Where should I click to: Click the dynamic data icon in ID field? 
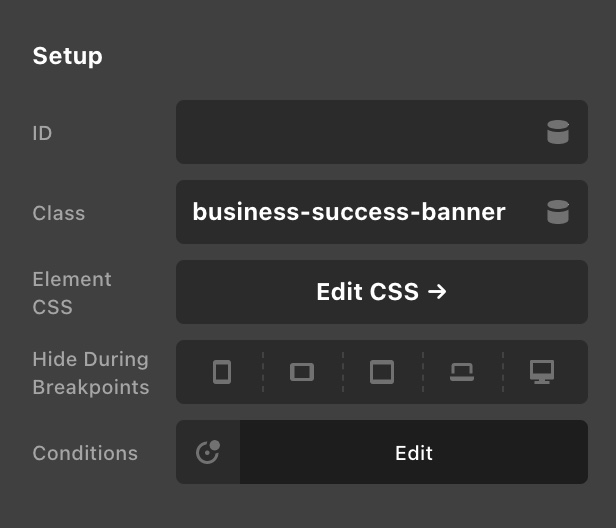[x=558, y=132]
